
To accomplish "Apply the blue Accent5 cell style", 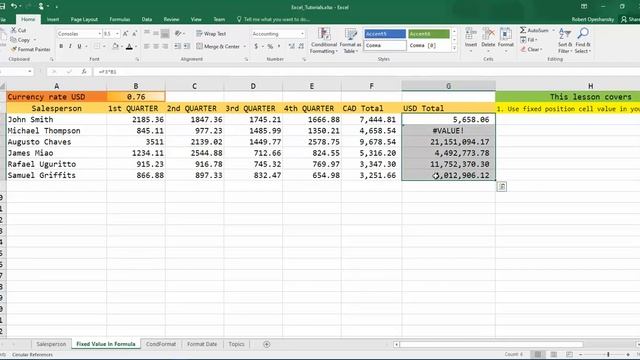I will coord(385,33).
